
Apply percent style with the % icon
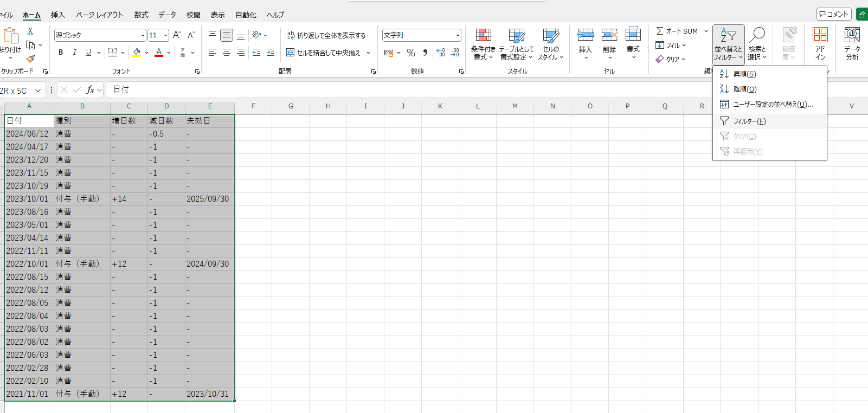point(411,53)
